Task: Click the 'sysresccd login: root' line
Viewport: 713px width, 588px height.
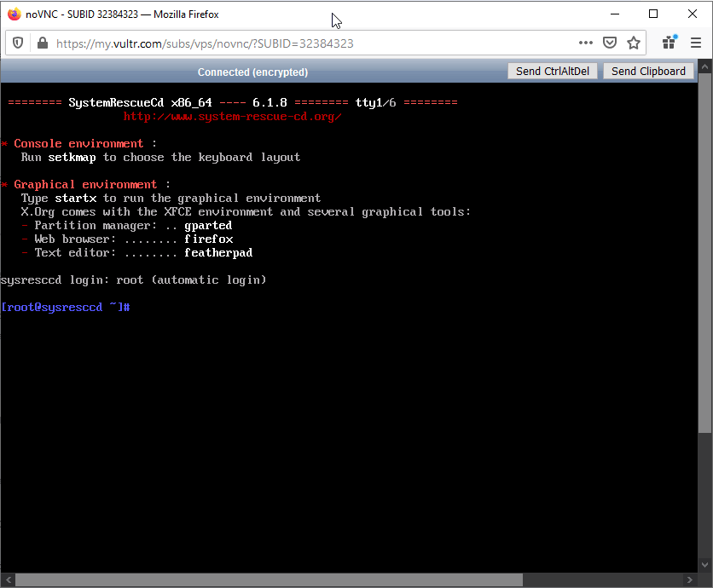Action: click(133, 280)
